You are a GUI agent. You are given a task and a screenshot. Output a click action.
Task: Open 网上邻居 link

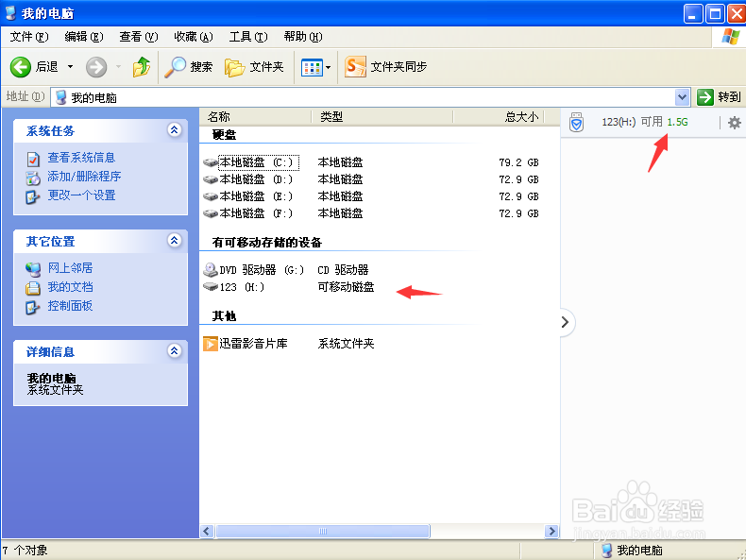[70, 268]
